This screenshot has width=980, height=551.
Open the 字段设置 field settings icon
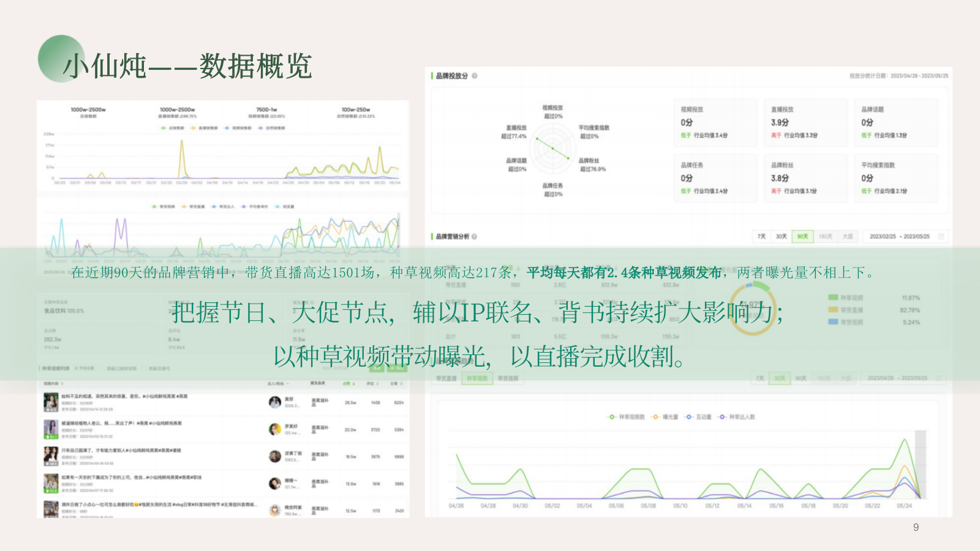tap(76, 369)
